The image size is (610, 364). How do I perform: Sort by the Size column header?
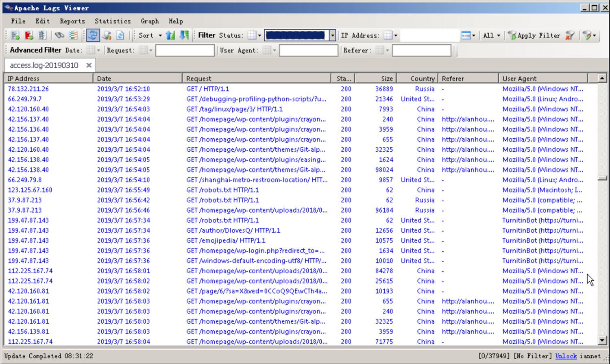(x=376, y=78)
